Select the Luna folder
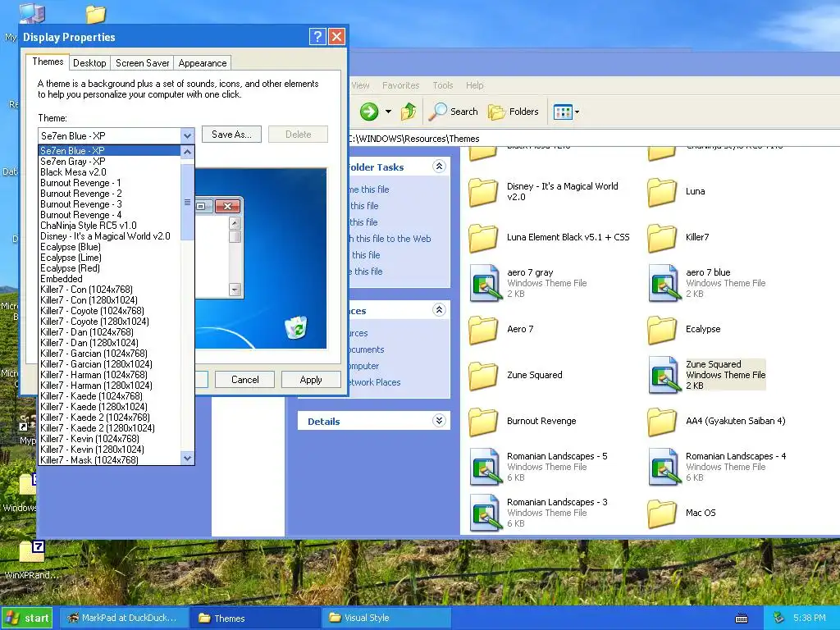840x630 pixels. pos(676,191)
